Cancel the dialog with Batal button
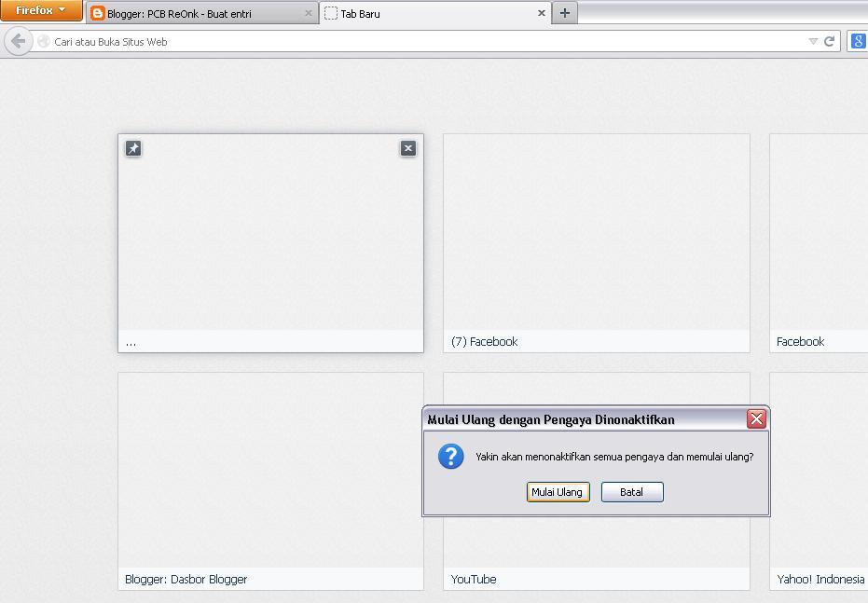Image resolution: width=868 pixels, height=603 pixels. [632, 492]
